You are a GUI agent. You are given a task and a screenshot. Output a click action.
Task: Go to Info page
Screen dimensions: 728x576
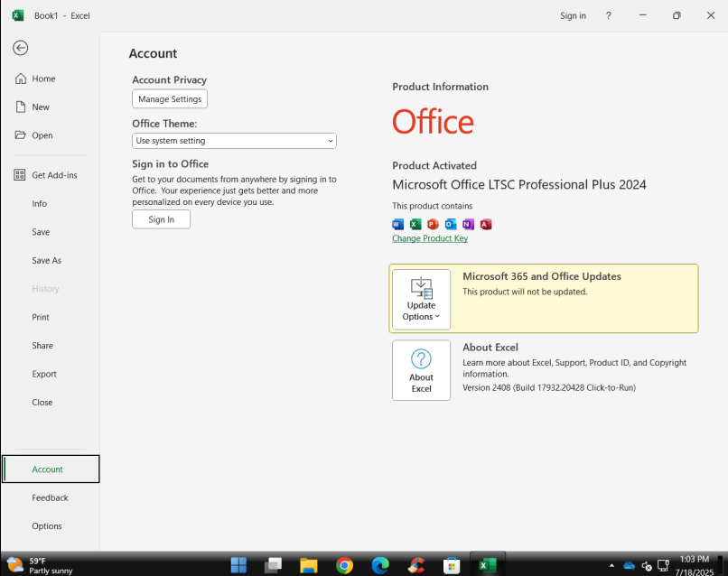(40, 203)
